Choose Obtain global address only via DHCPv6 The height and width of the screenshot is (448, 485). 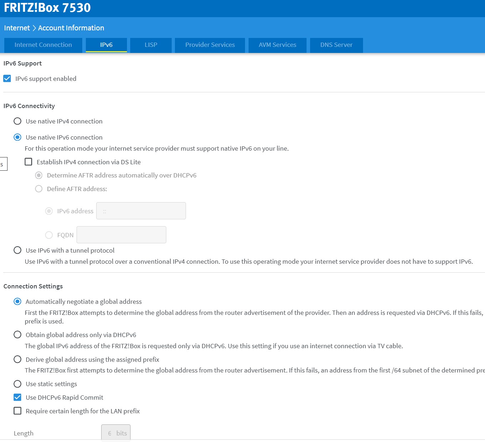[18, 335]
